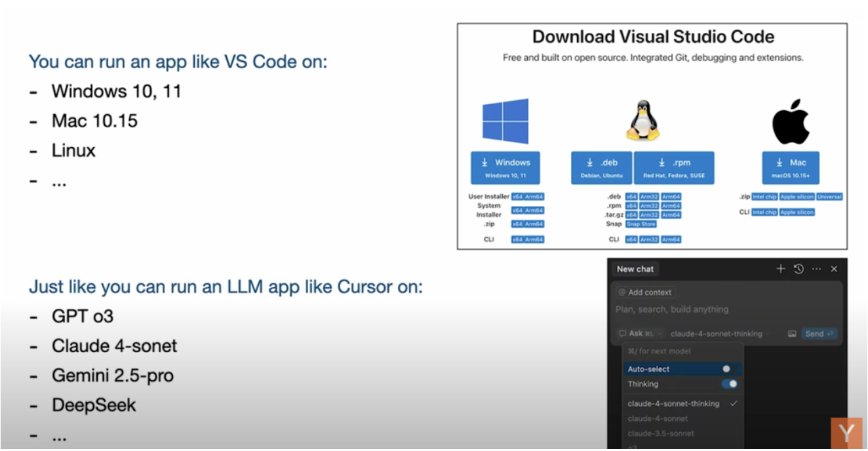The image size is (868, 451).
Task: Open chat history via the clock icon
Action: [799, 269]
